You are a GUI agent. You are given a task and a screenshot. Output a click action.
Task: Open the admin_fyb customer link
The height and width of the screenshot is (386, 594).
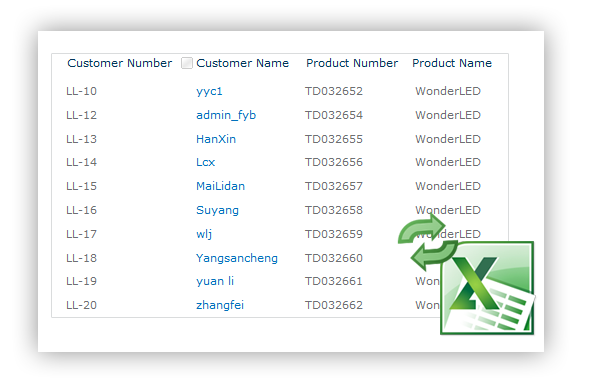pos(226,115)
